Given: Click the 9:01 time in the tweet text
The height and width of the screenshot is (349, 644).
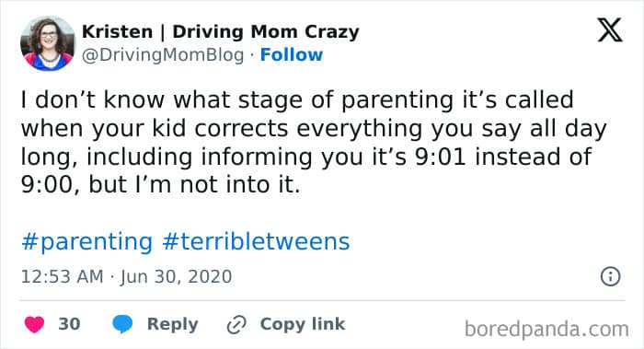Looking at the screenshot, I should [440, 157].
